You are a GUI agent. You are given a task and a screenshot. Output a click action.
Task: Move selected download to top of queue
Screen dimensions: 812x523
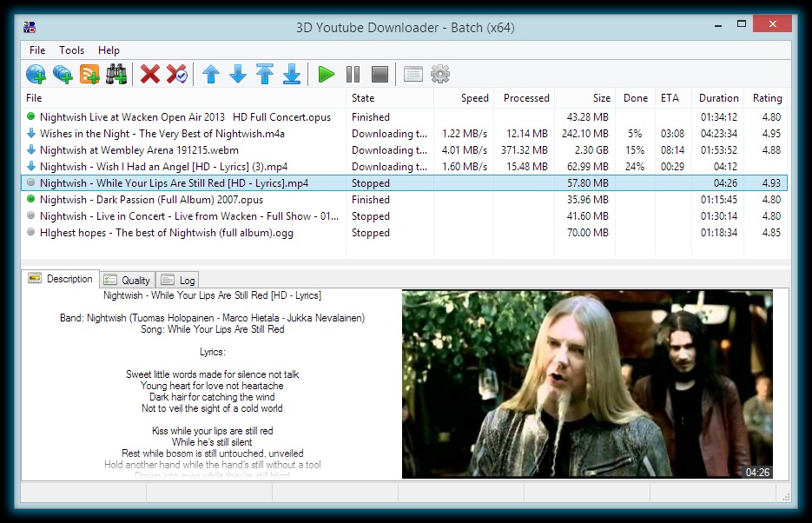pyautogui.click(x=265, y=74)
